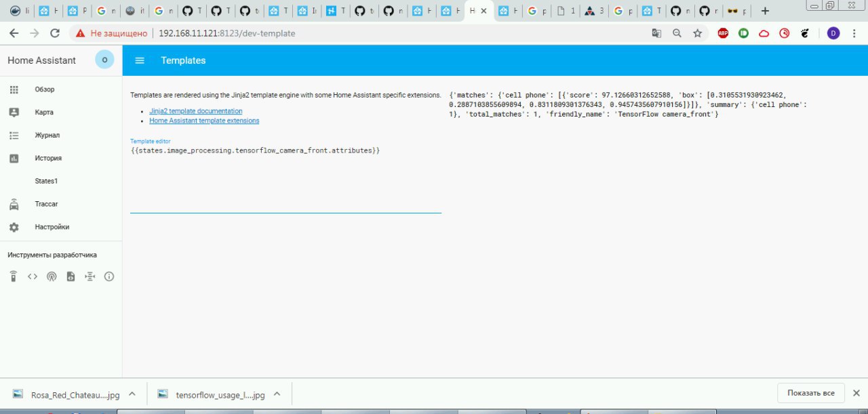Open a new browser tab with plus
Viewport: 868px width, 414px height.
(x=766, y=11)
